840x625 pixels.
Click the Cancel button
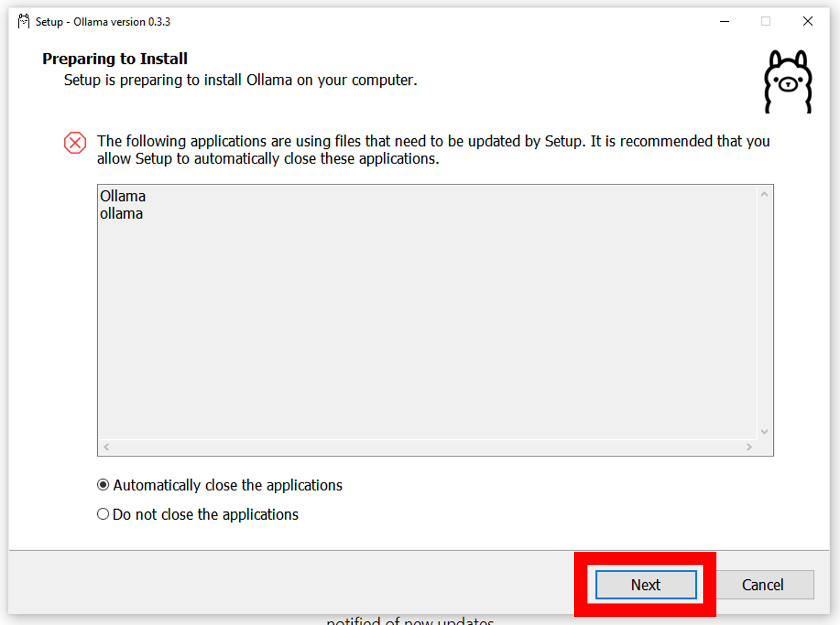[x=763, y=585]
